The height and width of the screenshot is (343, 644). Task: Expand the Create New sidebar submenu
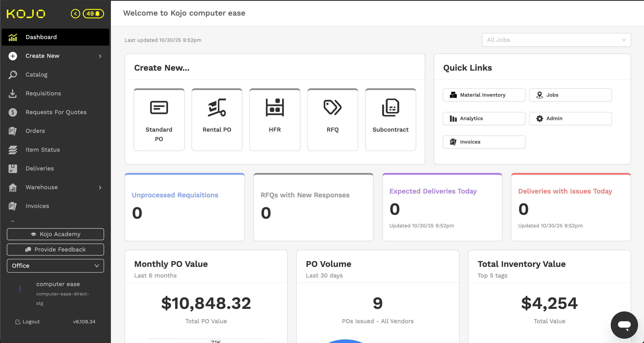click(100, 56)
